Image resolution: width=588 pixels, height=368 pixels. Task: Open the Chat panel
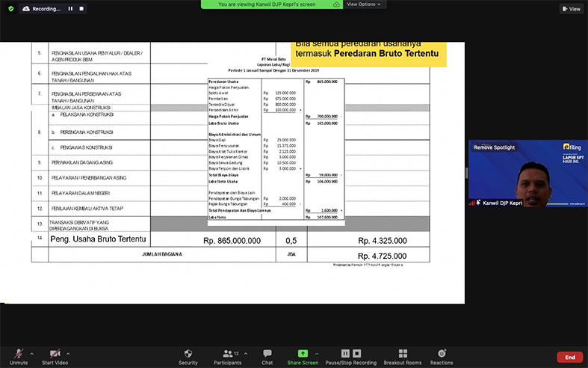coord(267,357)
